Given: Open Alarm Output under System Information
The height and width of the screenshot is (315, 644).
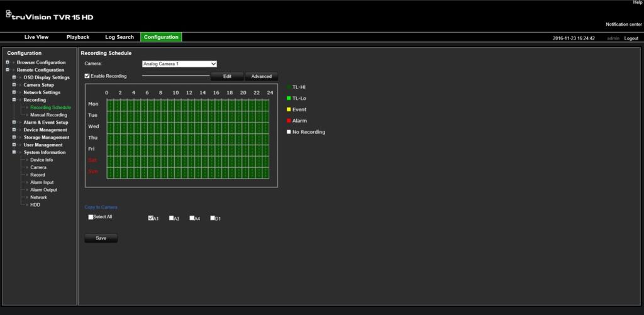Looking at the screenshot, I should [43, 190].
